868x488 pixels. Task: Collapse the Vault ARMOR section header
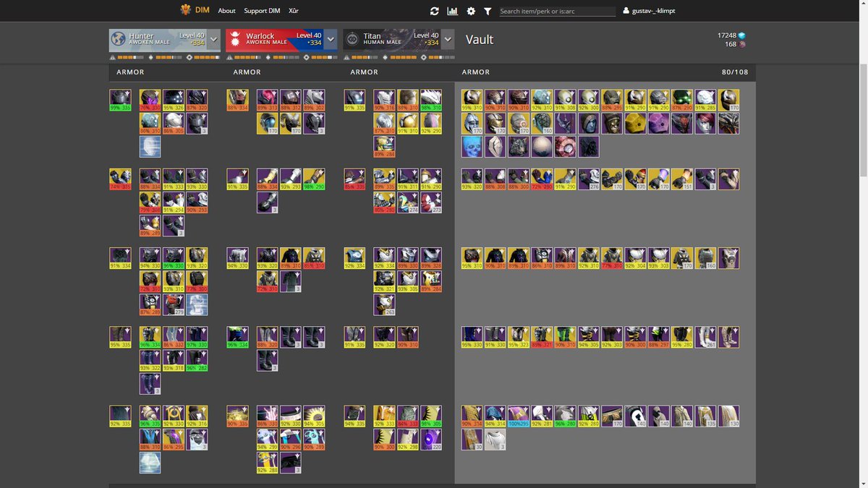[476, 72]
